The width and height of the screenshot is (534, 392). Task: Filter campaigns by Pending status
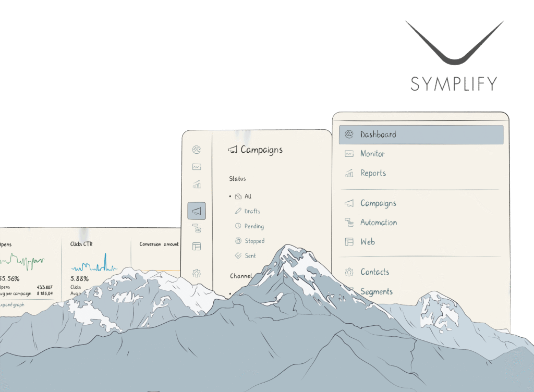pyautogui.click(x=252, y=226)
